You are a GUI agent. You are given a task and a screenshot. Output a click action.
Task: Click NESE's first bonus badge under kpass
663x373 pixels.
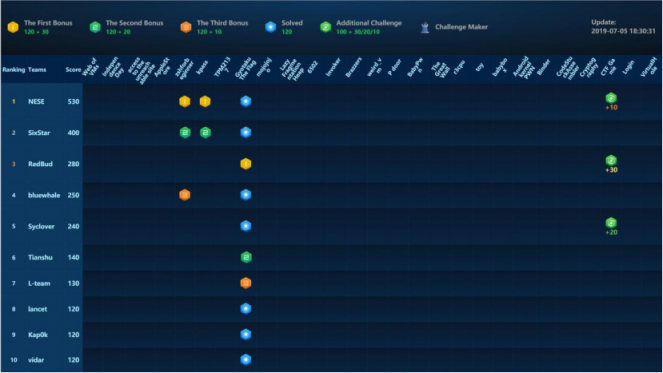point(205,101)
